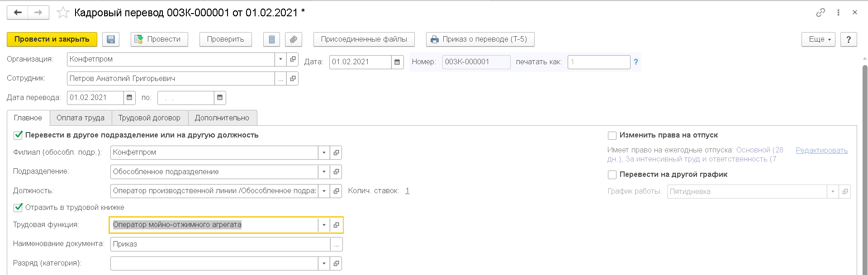Open the help question mark button

coord(849,39)
